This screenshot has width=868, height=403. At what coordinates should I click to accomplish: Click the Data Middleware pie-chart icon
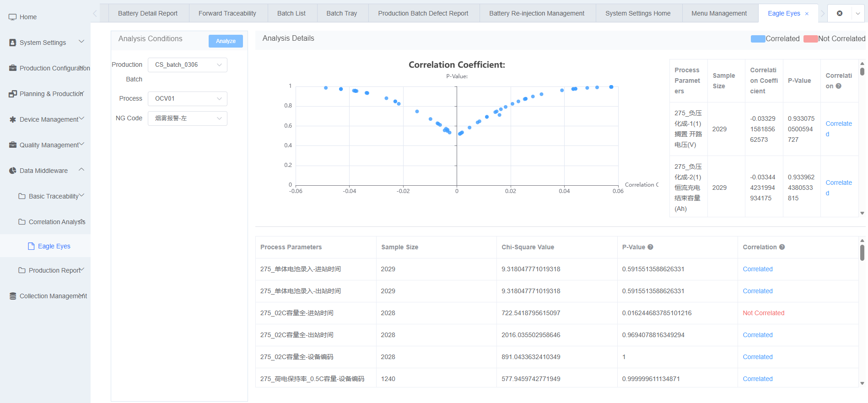(x=13, y=171)
